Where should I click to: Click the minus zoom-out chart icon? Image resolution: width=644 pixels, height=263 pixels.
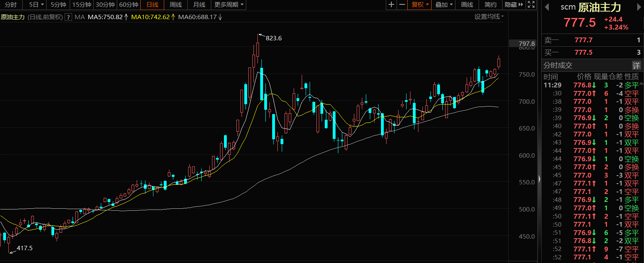(x=402, y=5)
